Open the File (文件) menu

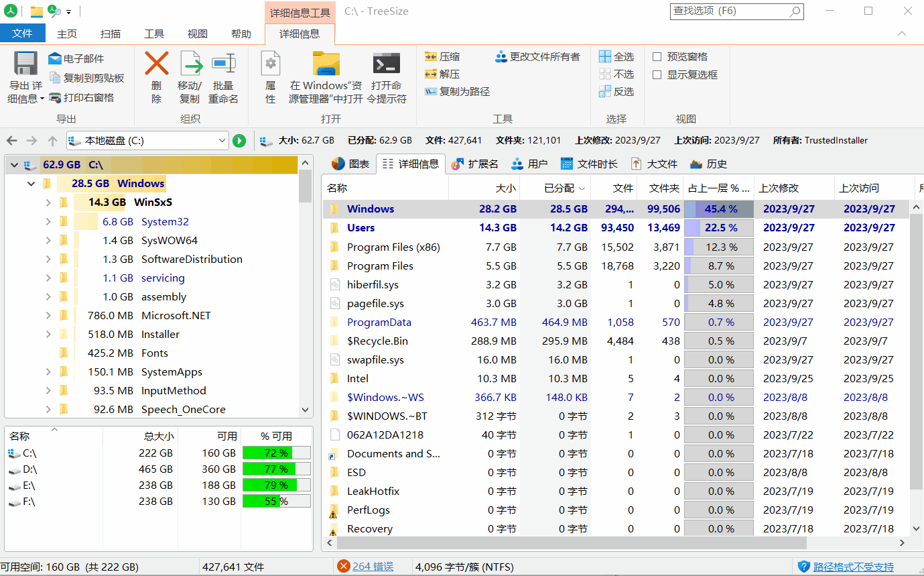pos(23,34)
